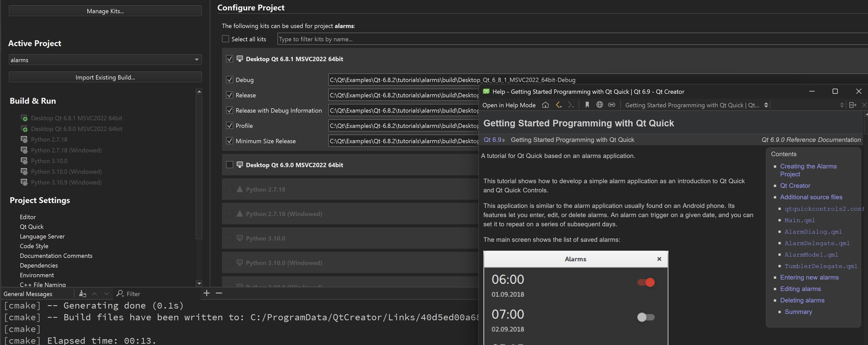Open the Qt 6.9 breadcrumb link
Image resolution: width=868 pixels, height=345 pixels.
pyautogui.click(x=492, y=140)
